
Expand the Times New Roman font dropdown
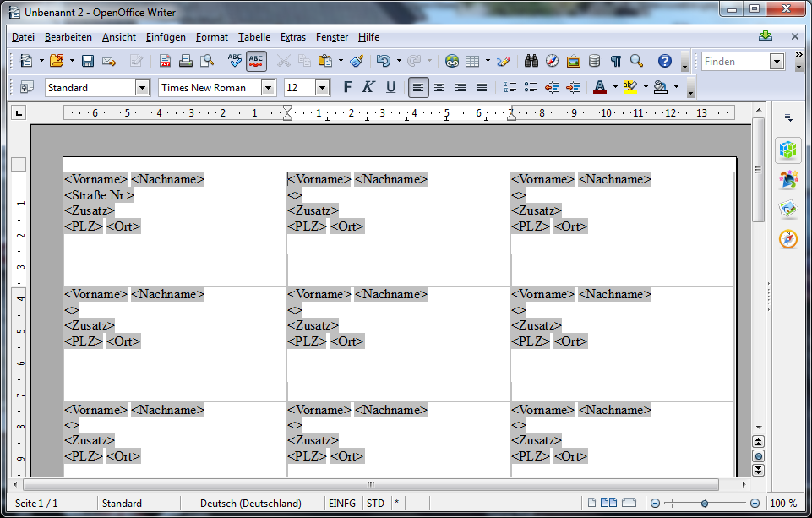click(x=268, y=87)
